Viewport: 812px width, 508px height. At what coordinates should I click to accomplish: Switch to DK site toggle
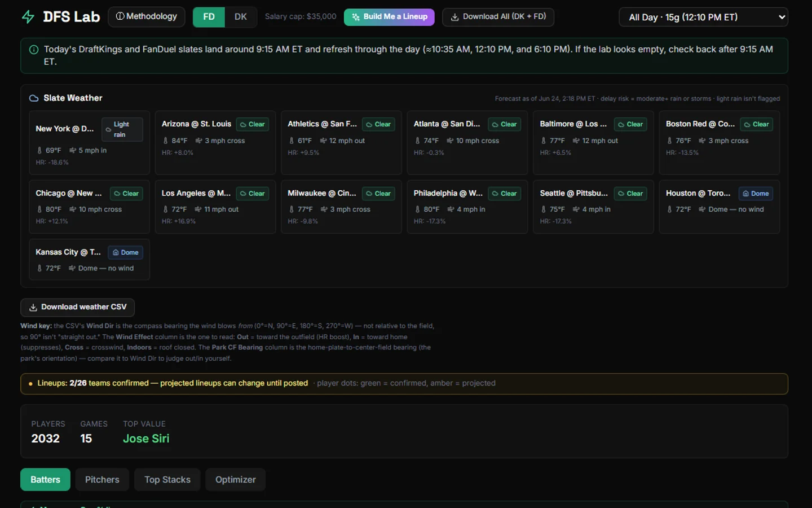pos(241,17)
